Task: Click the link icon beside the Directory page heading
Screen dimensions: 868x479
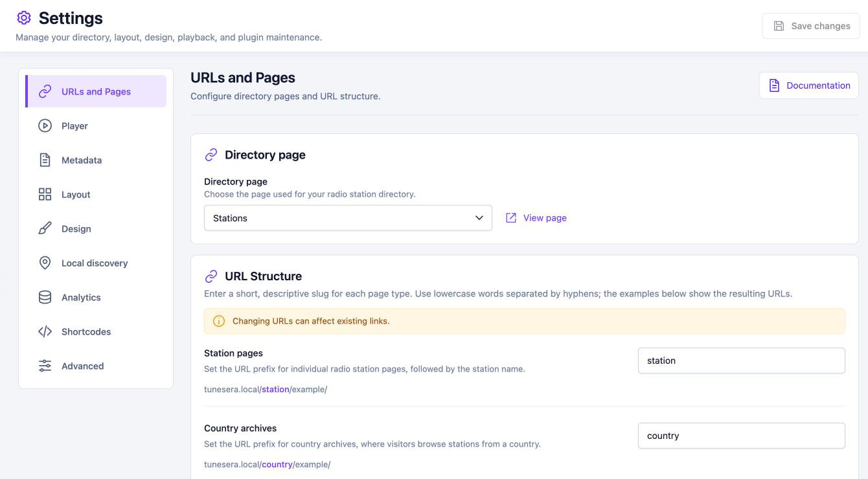Action: [211, 155]
